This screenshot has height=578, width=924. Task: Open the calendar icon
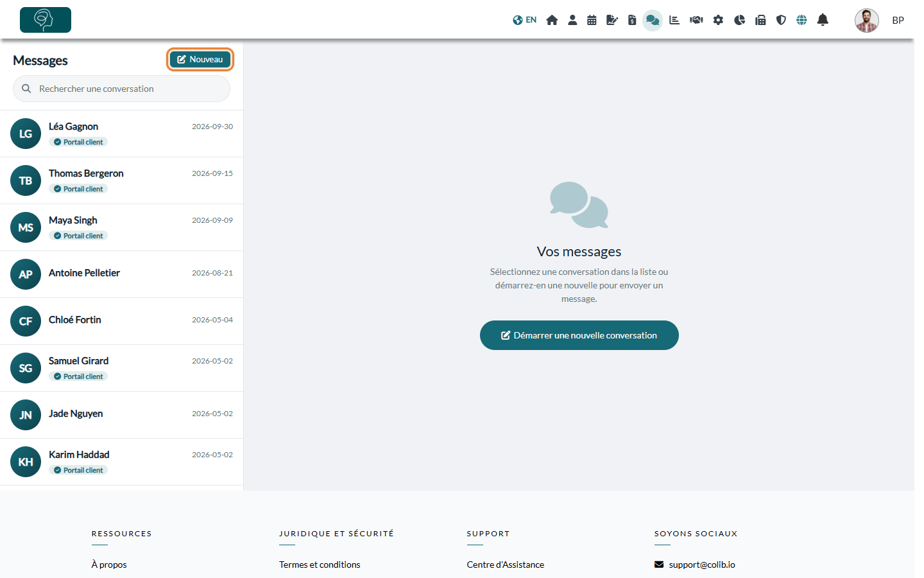[x=592, y=20]
